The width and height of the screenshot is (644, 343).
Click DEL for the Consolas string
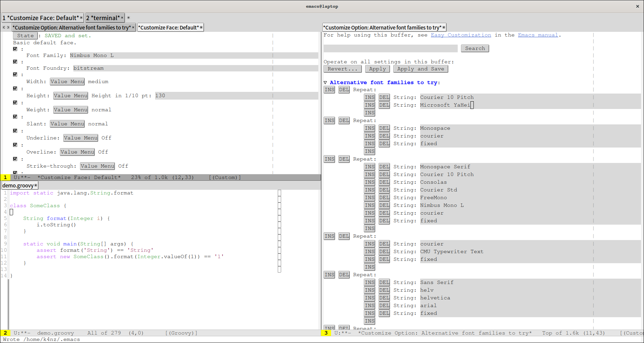[384, 182]
